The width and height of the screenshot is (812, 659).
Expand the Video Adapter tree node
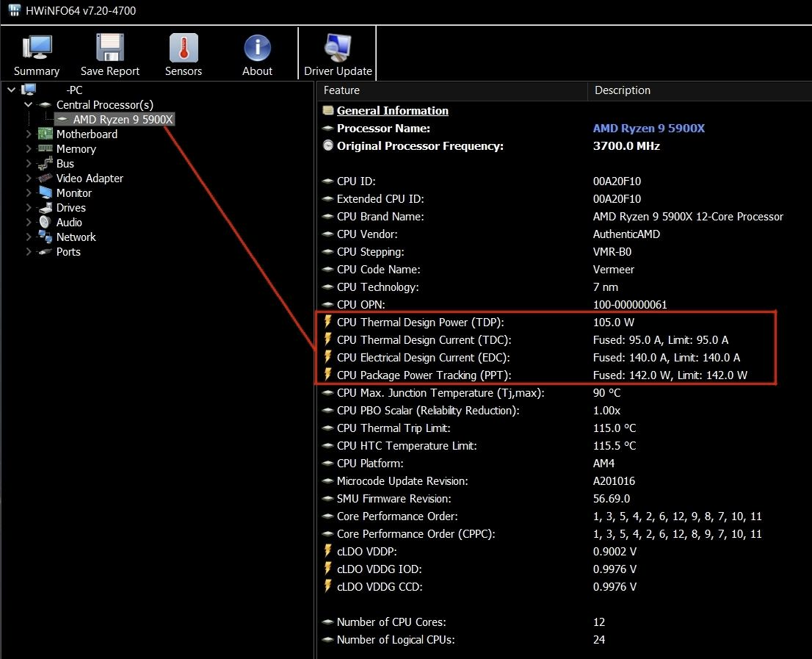coord(29,179)
